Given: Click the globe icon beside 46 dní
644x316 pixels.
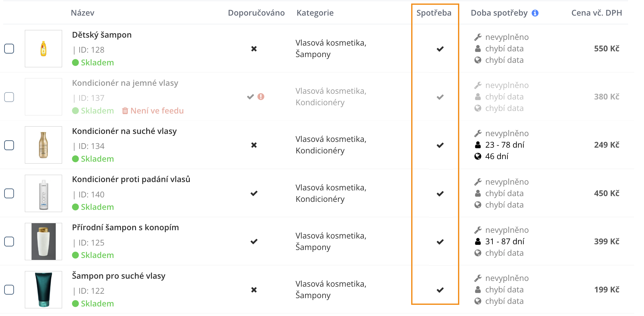Looking at the screenshot, I should [x=478, y=156].
